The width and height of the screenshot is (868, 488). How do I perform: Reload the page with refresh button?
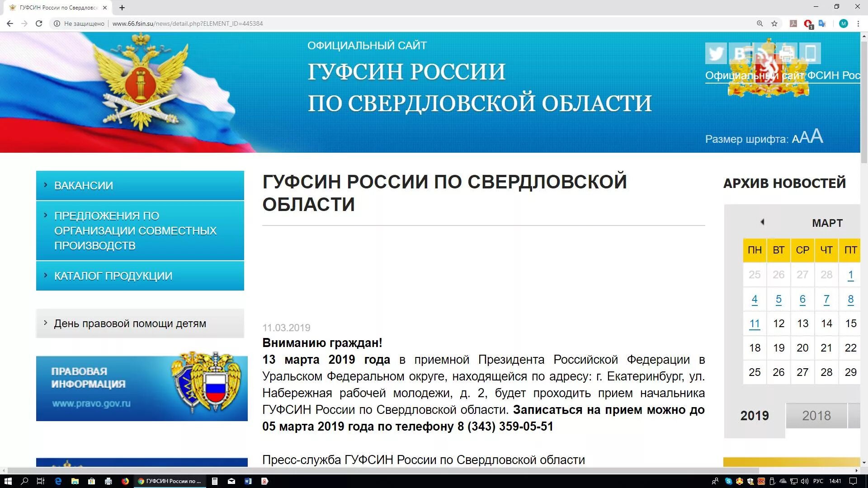(x=39, y=23)
